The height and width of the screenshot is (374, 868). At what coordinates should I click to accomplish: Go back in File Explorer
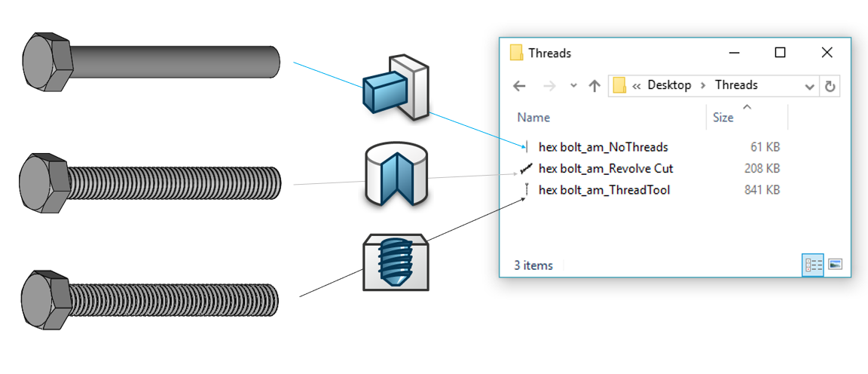(519, 86)
